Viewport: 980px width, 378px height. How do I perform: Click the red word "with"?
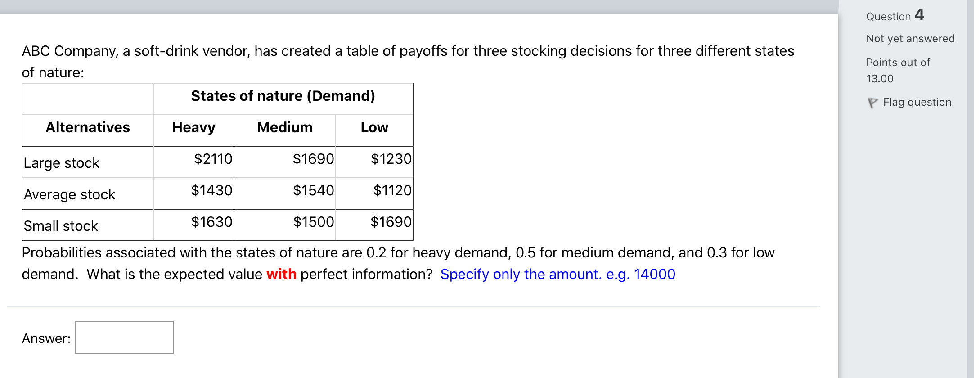pos(281,274)
